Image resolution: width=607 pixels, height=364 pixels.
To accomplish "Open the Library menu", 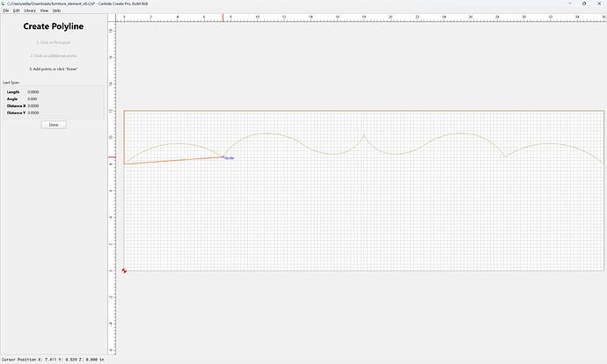I will (30, 11).
